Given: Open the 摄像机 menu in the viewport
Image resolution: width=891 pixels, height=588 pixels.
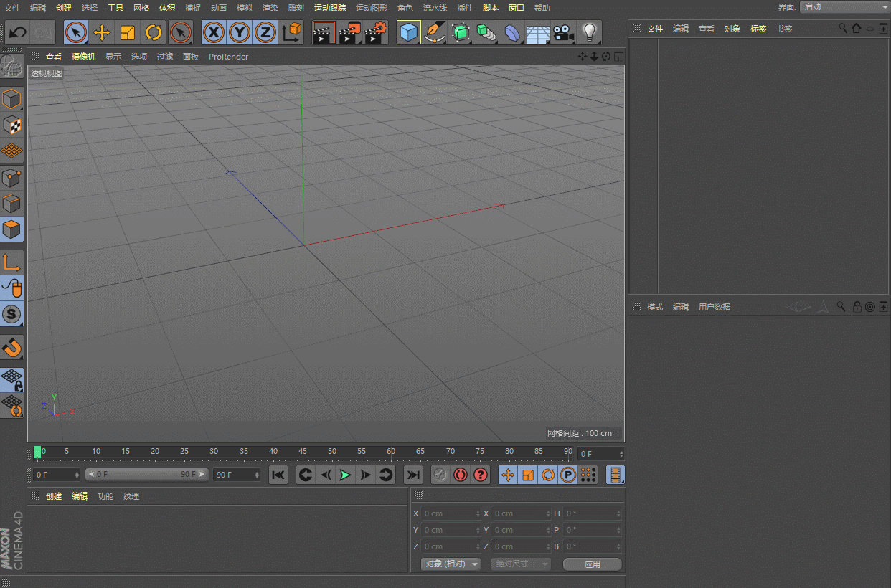Looking at the screenshot, I should [83, 57].
